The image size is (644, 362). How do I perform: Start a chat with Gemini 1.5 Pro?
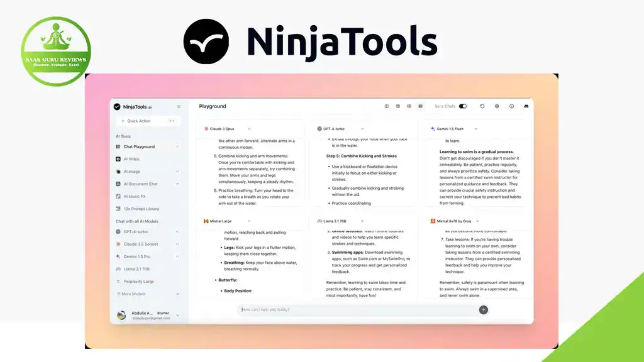pos(136,256)
